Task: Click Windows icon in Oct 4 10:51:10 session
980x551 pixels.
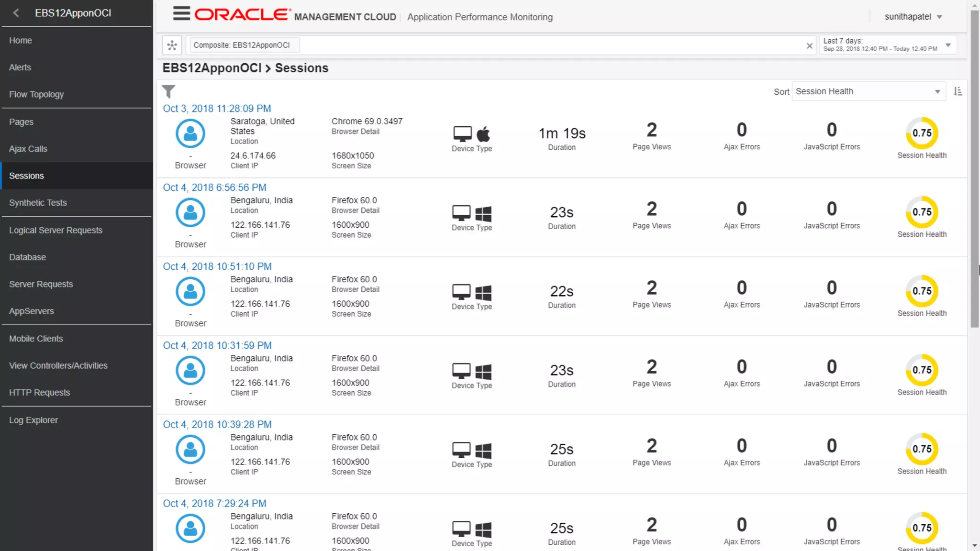Action: (483, 292)
